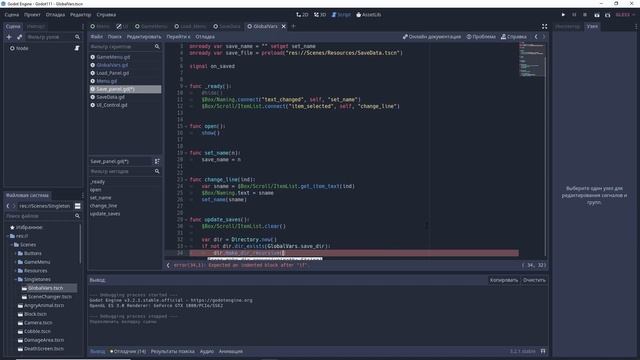Select Save_panel.gd in script list
The height and width of the screenshot is (360, 640).
[x=125, y=89]
